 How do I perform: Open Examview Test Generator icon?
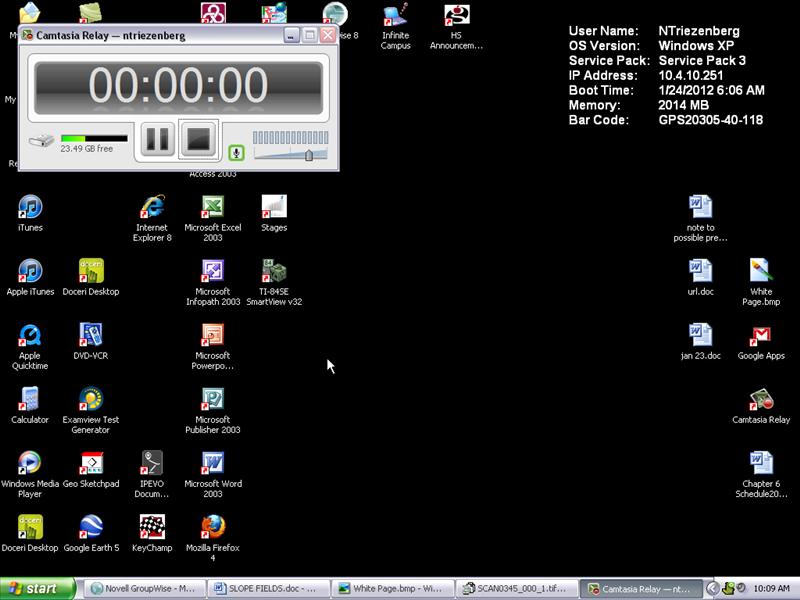tap(91, 411)
